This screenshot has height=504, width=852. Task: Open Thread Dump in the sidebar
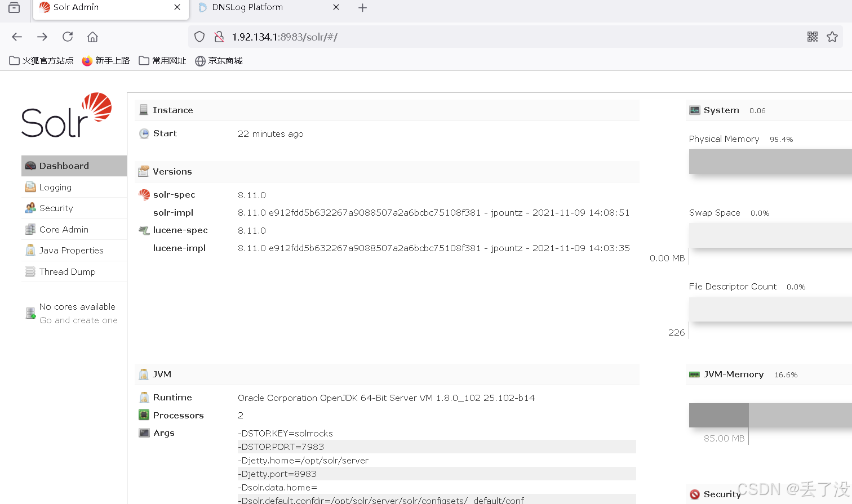click(x=74, y=271)
